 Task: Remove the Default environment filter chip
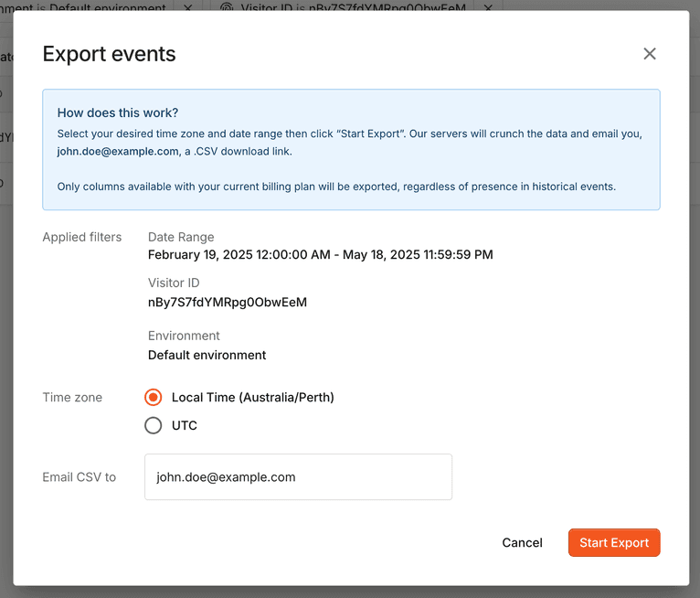click(x=187, y=7)
